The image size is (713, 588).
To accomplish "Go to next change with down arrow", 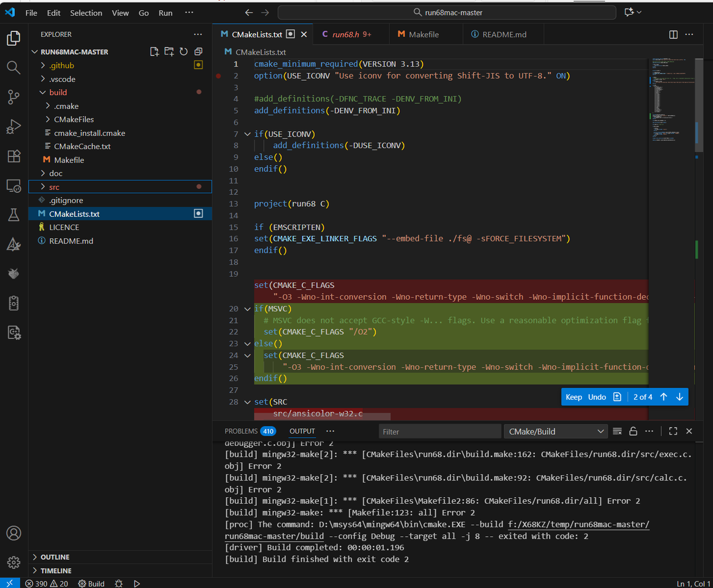I will [x=679, y=397].
